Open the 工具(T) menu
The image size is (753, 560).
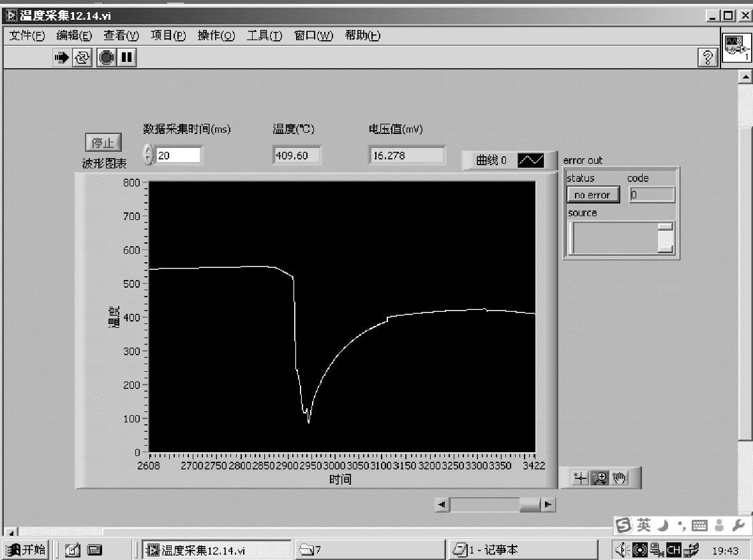265,36
